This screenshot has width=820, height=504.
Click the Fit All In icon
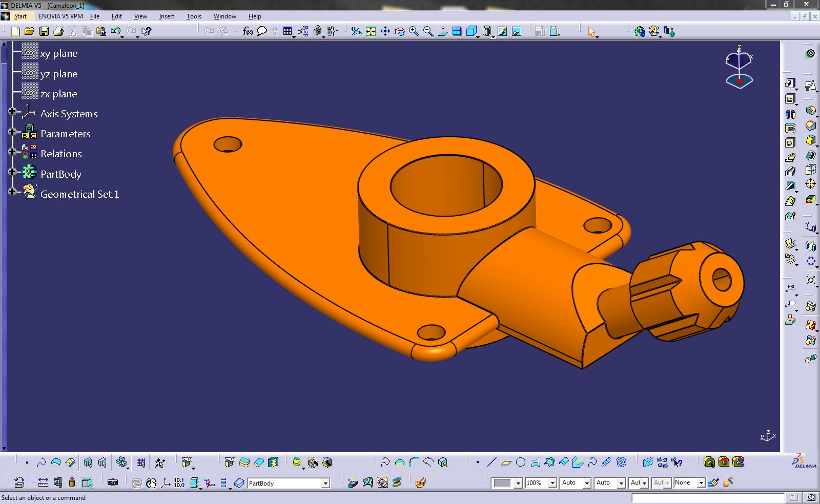371,31
